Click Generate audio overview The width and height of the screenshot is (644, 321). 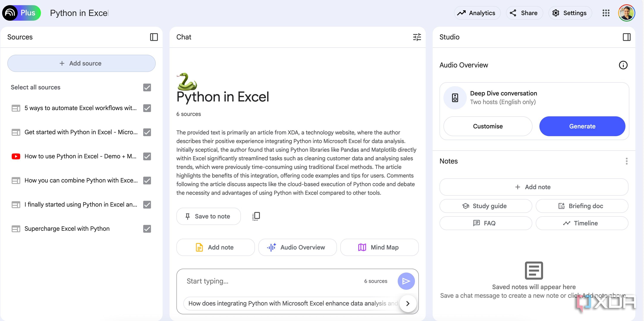[x=582, y=126]
